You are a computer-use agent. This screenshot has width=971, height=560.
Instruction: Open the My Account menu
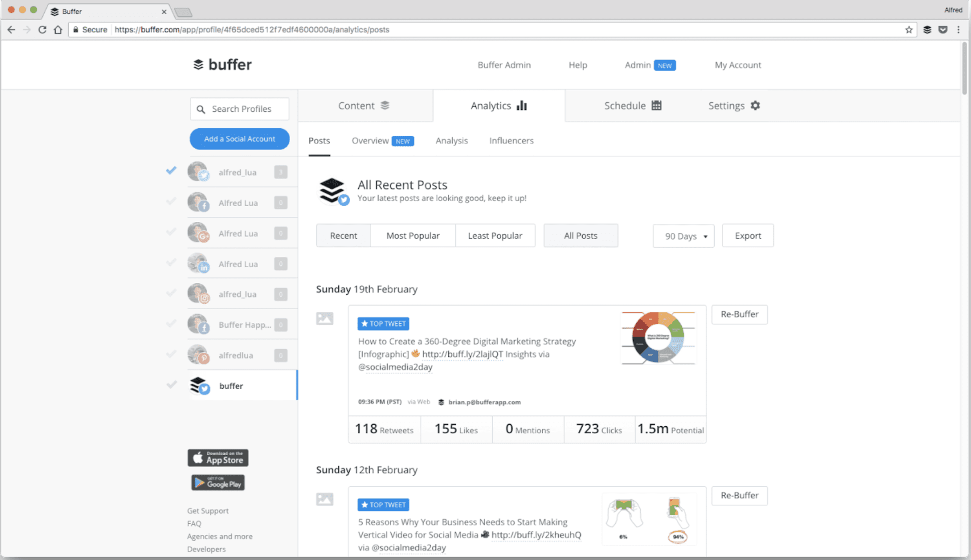click(x=738, y=65)
